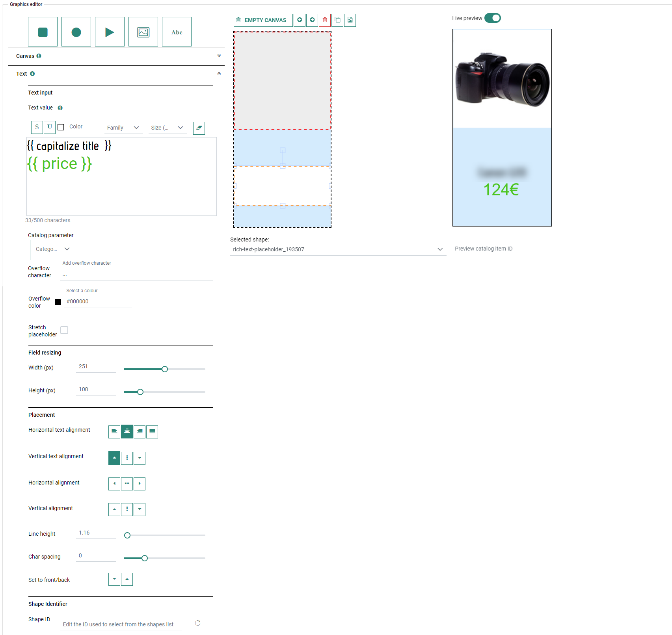Expand the Canvas section
The width and height of the screenshot is (672, 635).
tap(219, 56)
